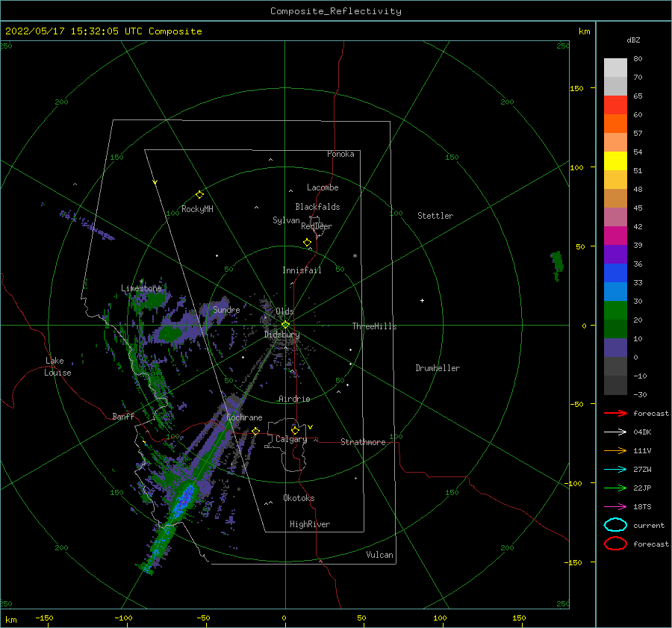
Task: Click the 80 dBZ light gray swatch
Action: click(615, 67)
